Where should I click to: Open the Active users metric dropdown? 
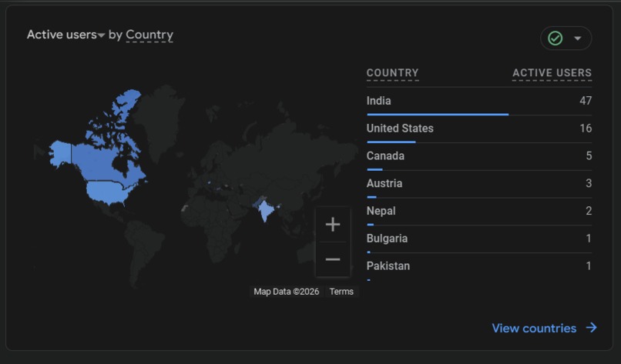(65, 35)
